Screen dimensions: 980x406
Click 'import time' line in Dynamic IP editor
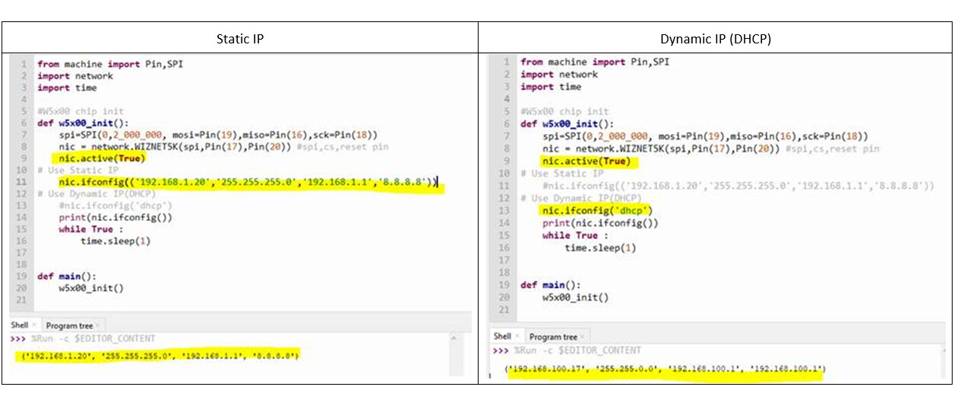coord(551,87)
